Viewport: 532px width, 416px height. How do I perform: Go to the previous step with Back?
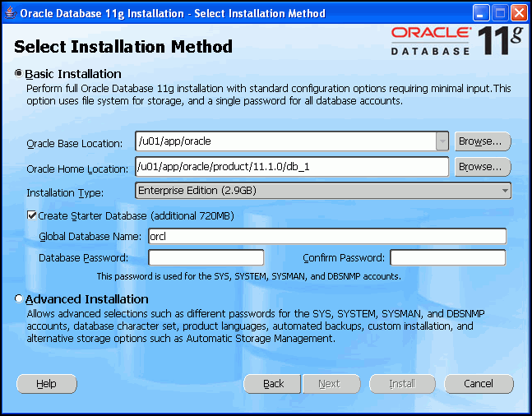tap(273, 384)
